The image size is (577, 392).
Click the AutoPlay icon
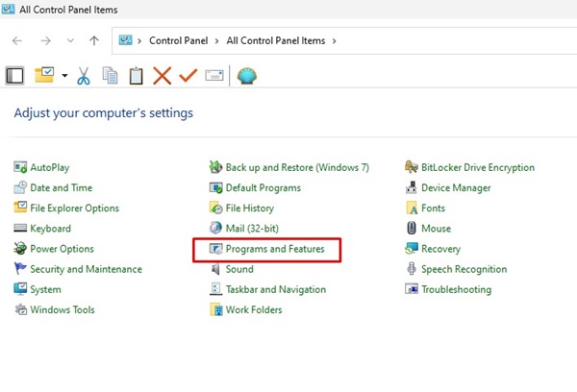(x=20, y=167)
